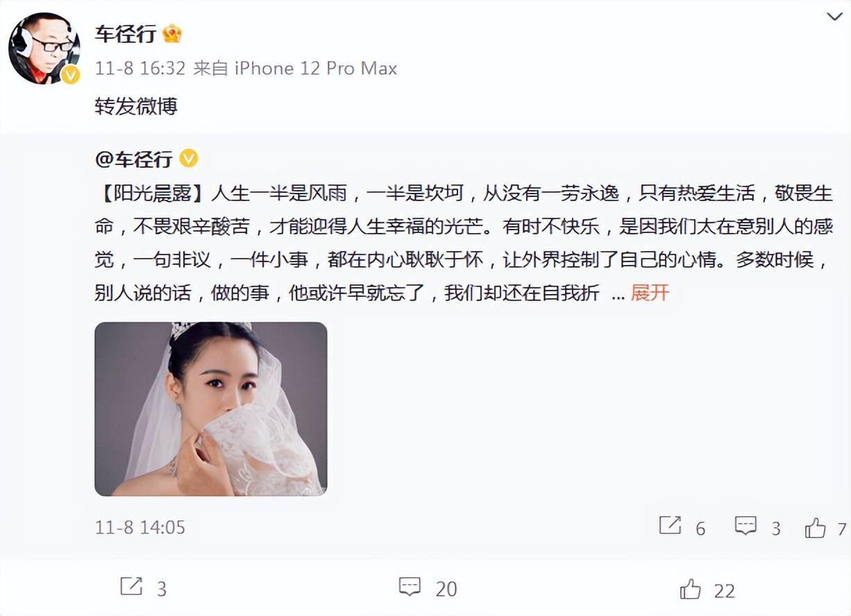Open 车径行 profile avatar at top

click(44, 49)
